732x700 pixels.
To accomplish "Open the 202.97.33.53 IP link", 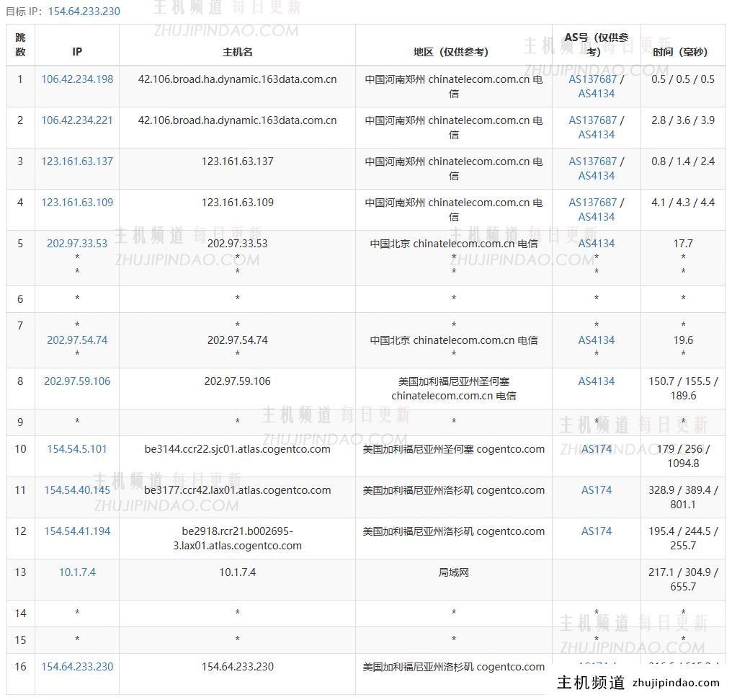I will click(77, 244).
